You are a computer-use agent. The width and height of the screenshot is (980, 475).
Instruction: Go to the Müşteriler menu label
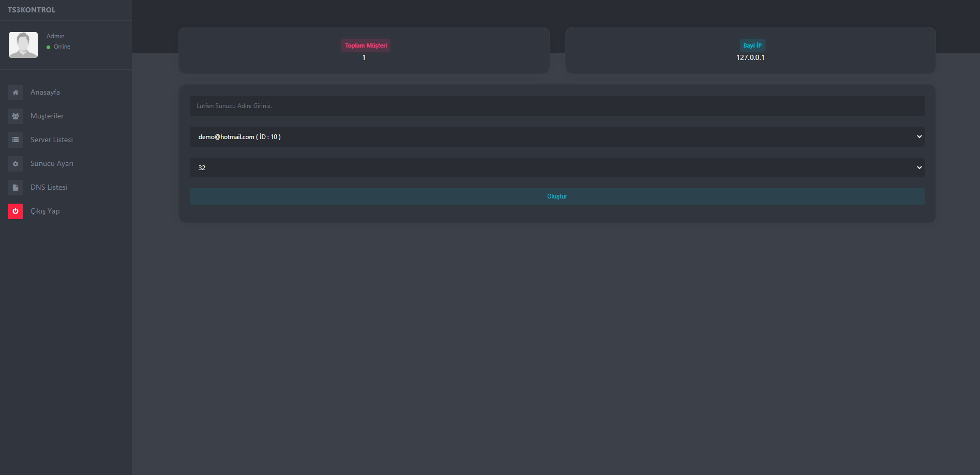click(47, 116)
